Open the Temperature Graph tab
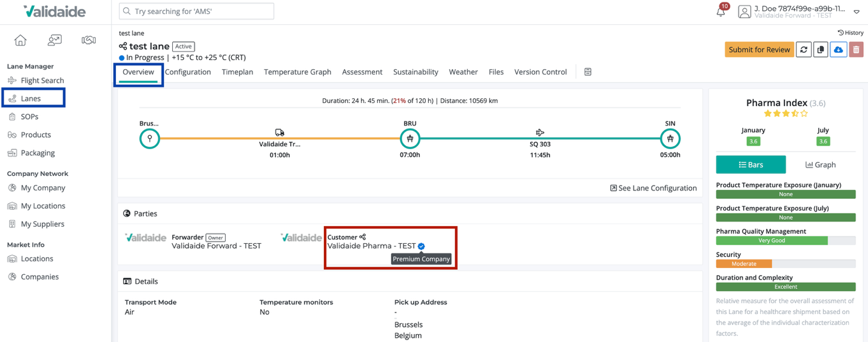Viewport: 868px width, 342px height. (x=298, y=72)
